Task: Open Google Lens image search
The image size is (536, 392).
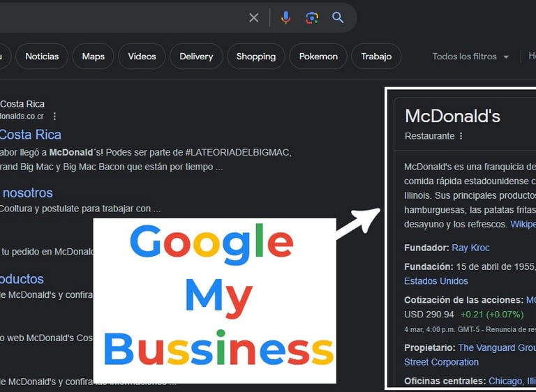Action: (312, 17)
